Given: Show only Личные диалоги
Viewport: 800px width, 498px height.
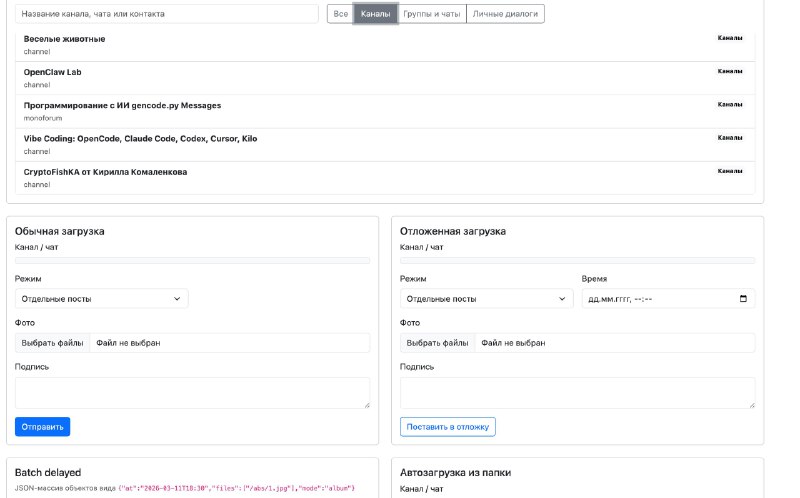Looking at the screenshot, I should 505,14.
